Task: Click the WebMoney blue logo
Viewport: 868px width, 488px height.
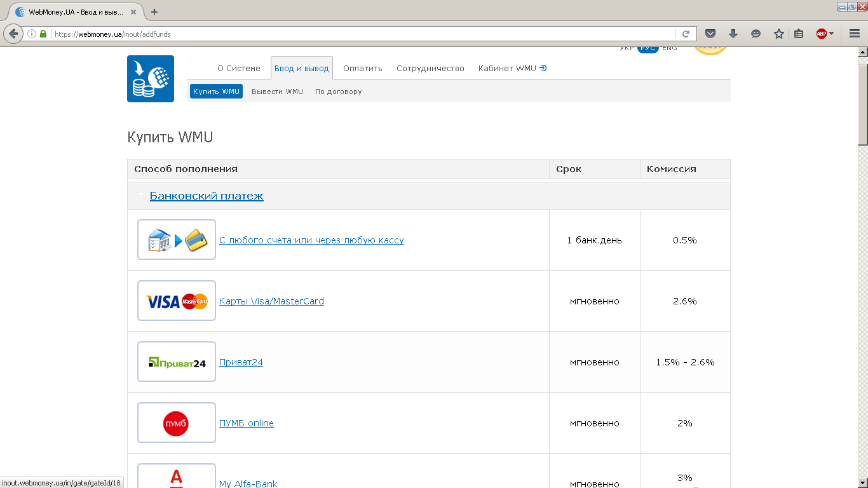Action: pos(151,79)
